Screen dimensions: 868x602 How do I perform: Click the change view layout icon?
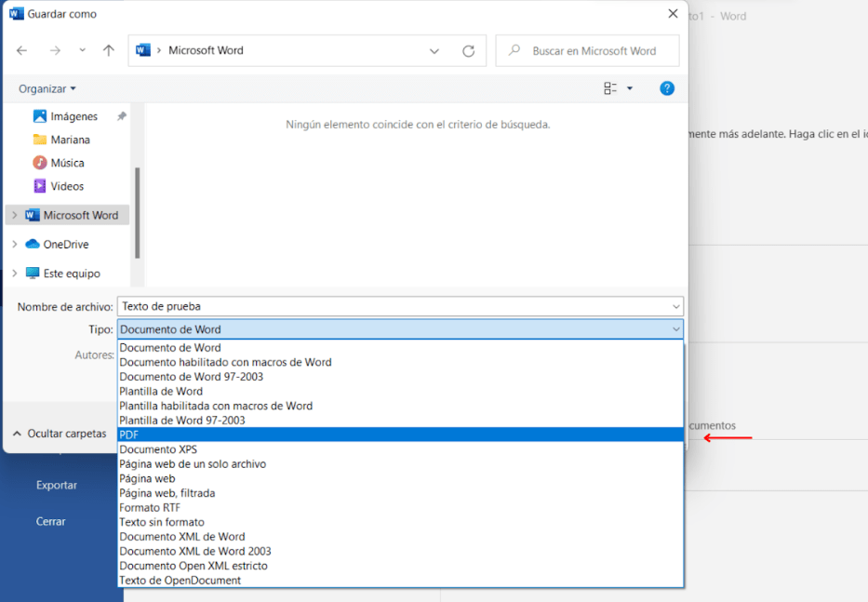click(610, 88)
